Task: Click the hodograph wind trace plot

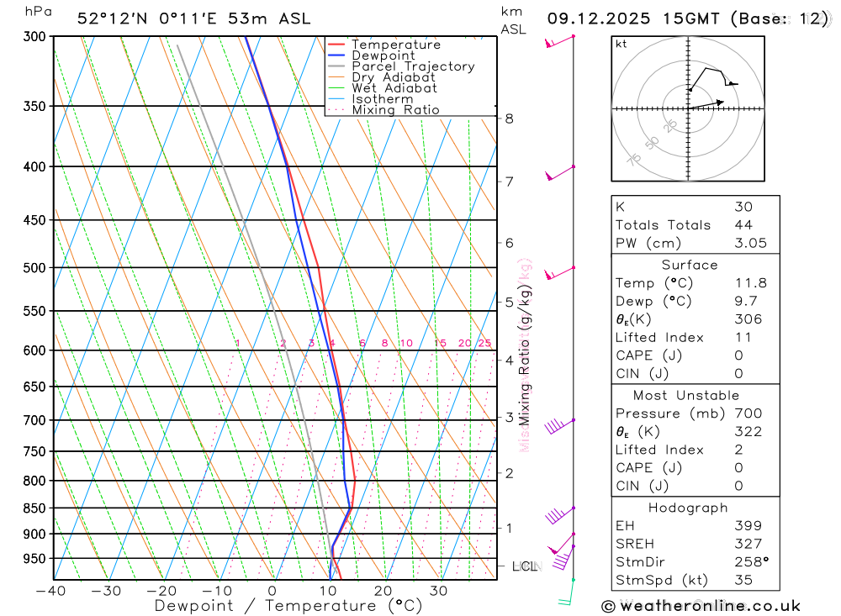Action: point(713,79)
